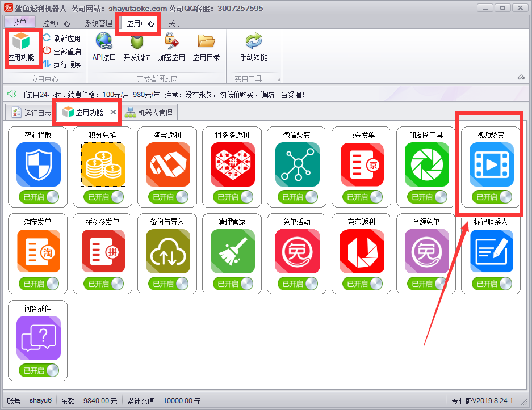Toggle the 淘宝发单 已开启 switch
Image resolution: width=532 pixels, height=410 pixels.
point(39,284)
